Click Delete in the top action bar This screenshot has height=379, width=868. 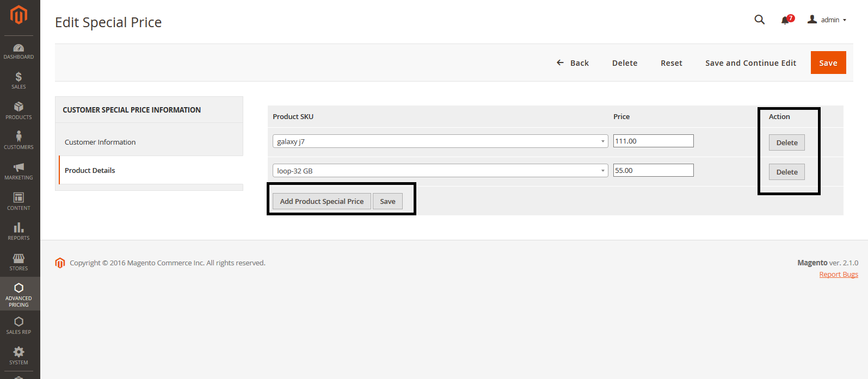click(x=625, y=63)
